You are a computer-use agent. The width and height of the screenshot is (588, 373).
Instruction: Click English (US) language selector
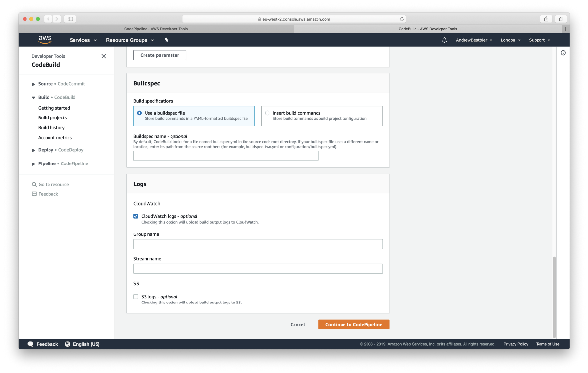pos(86,344)
